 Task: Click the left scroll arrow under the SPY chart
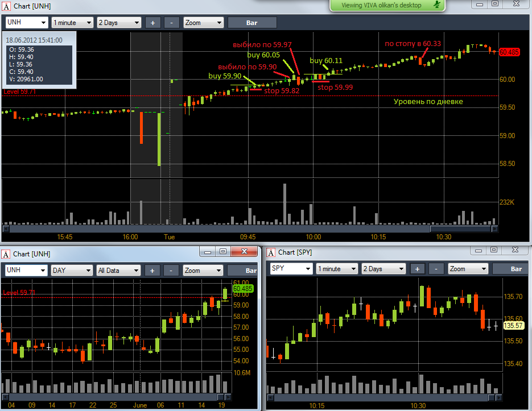[x=270, y=397]
